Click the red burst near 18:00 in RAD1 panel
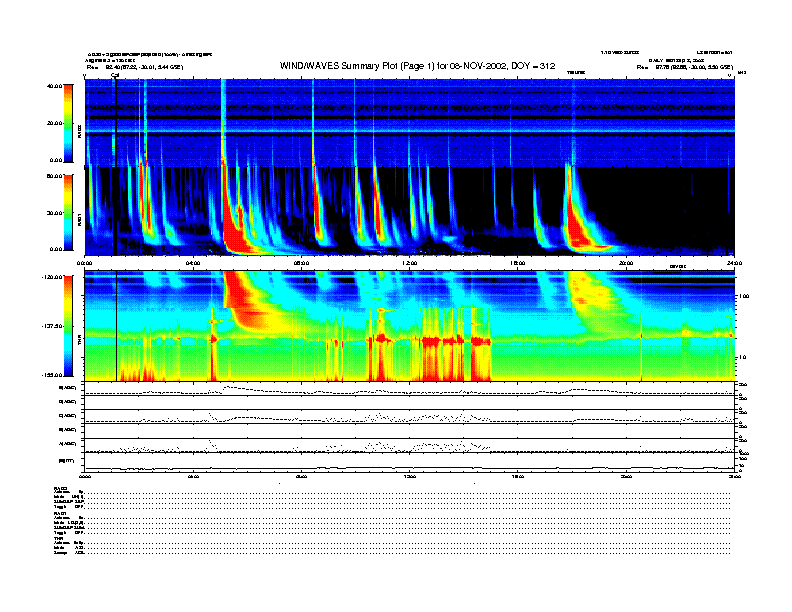Image resolution: width=792 pixels, height=612 pixels. coord(578,222)
